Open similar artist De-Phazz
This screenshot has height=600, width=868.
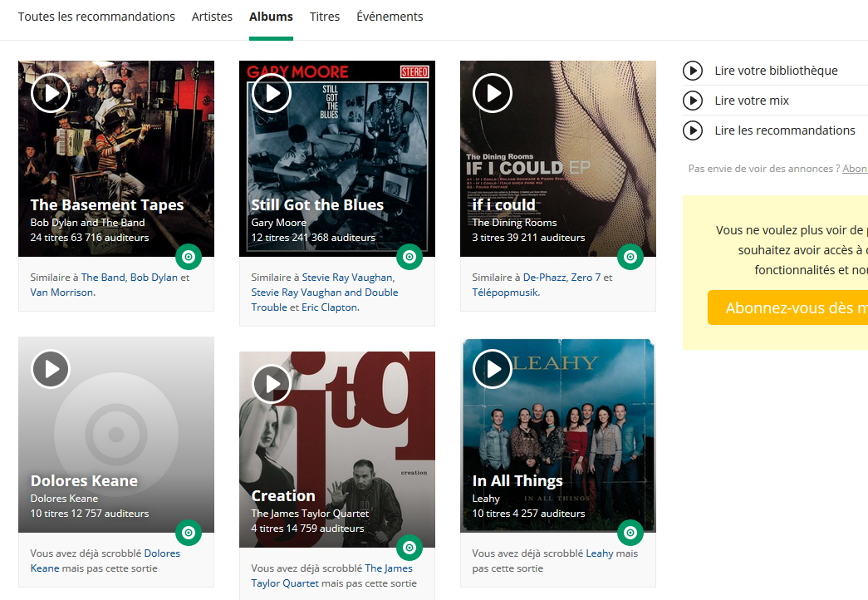click(x=544, y=278)
